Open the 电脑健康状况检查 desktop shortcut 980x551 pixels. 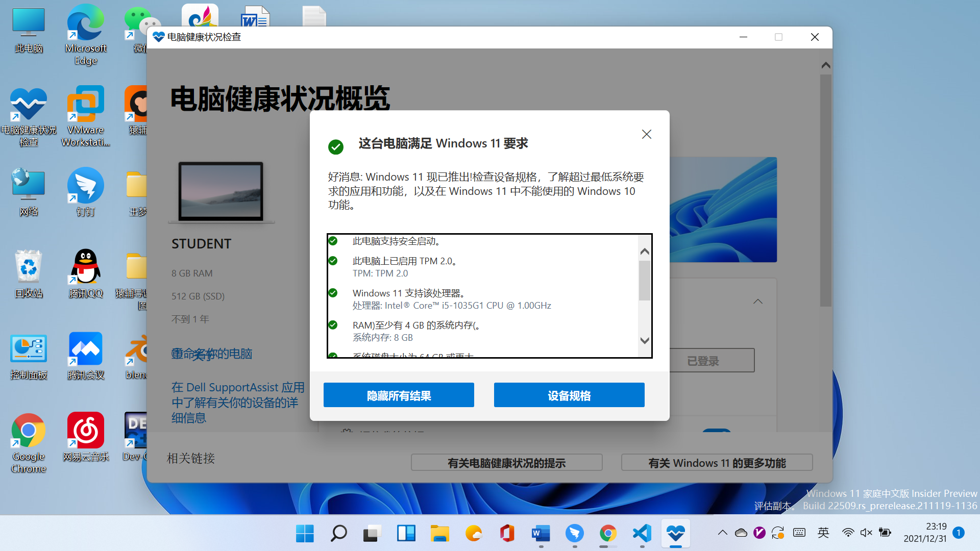coord(29,117)
